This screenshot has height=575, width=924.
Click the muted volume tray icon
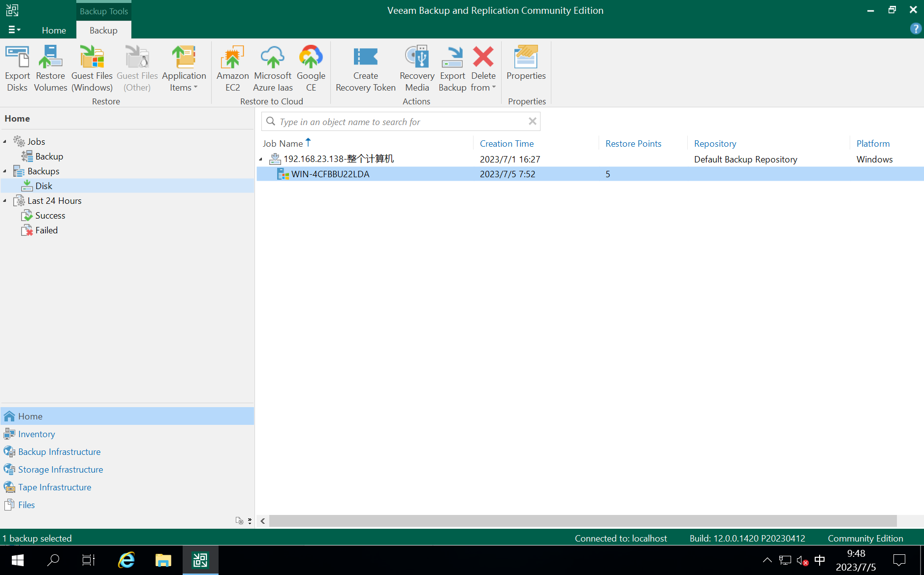pos(802,560)
